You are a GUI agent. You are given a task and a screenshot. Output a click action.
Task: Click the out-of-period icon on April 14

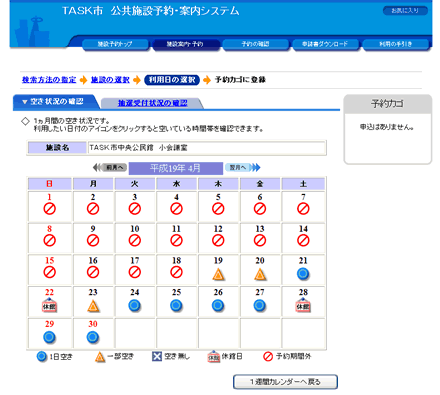303,240
